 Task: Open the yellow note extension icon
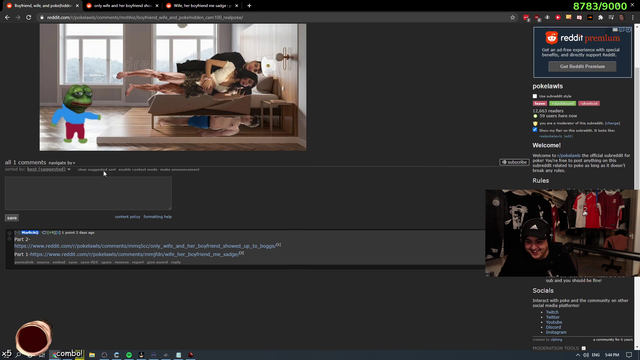(x=569, y=18)
